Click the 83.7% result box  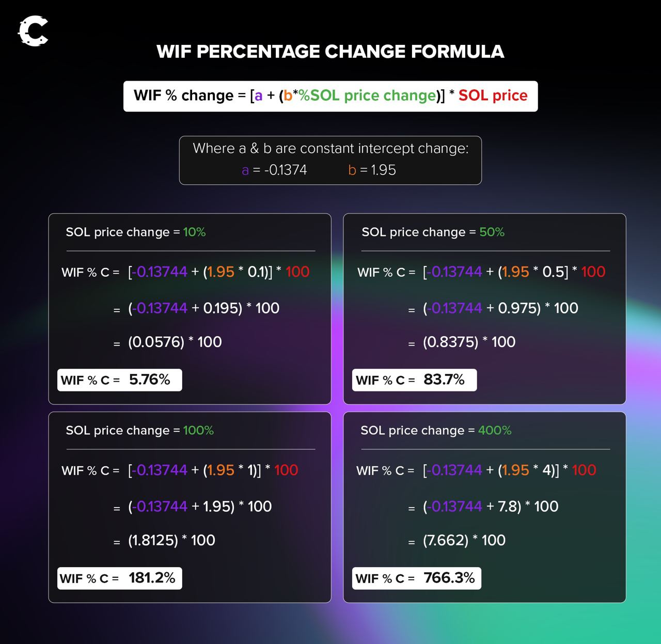(x=414, y=380)
